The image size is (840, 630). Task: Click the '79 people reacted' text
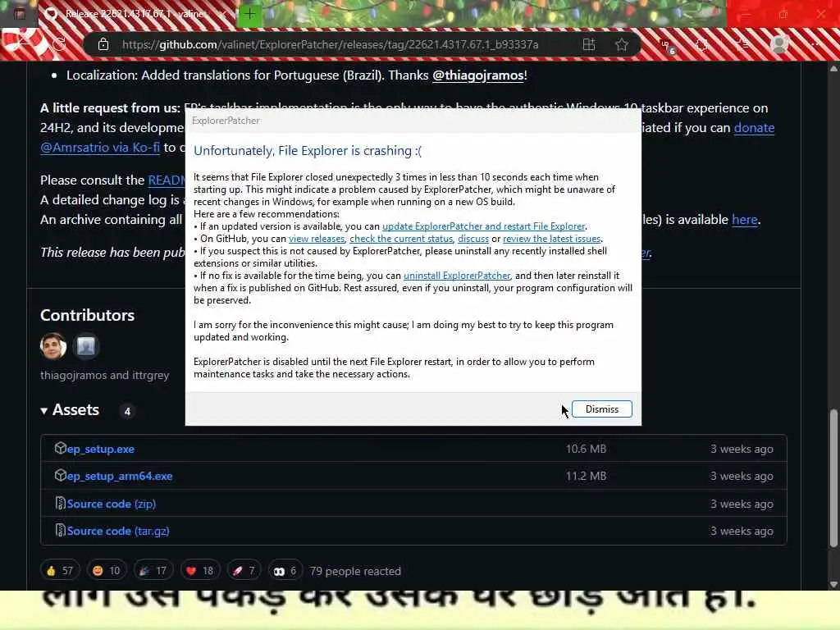[355, 571]
